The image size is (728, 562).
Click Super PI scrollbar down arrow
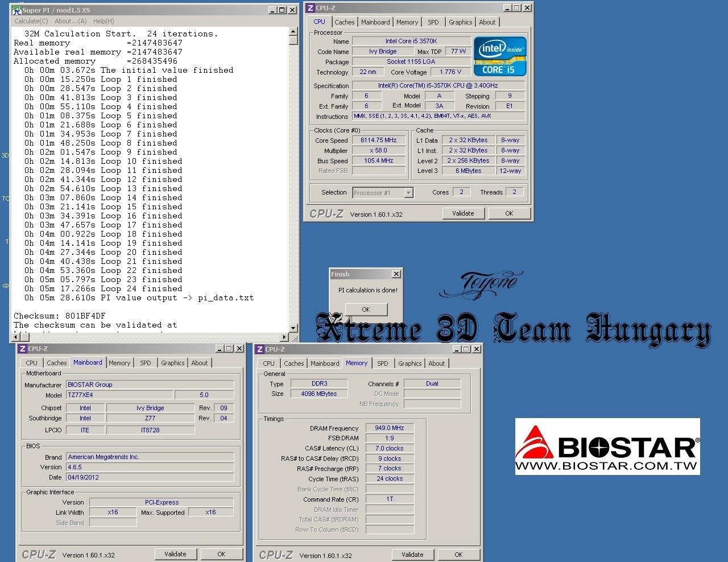point(293,328)
